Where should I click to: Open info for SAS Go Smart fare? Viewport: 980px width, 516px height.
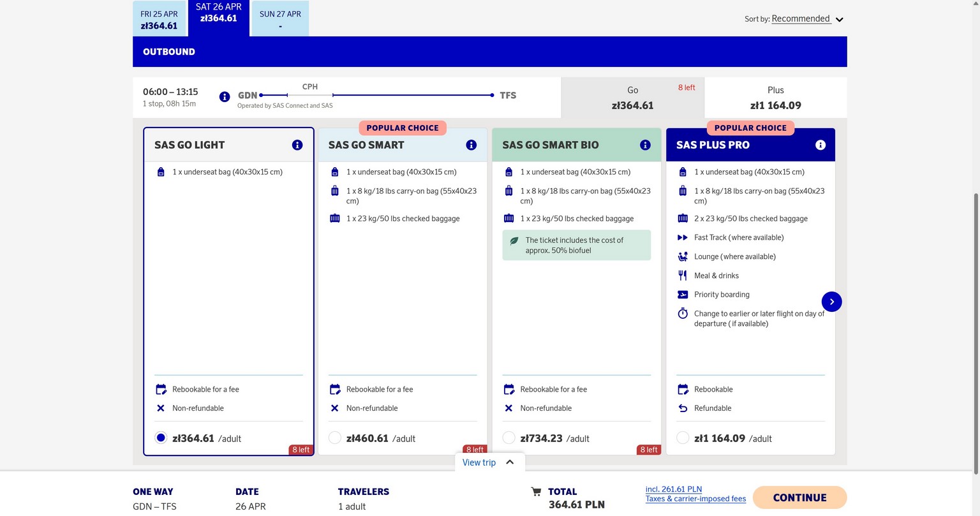471,145
